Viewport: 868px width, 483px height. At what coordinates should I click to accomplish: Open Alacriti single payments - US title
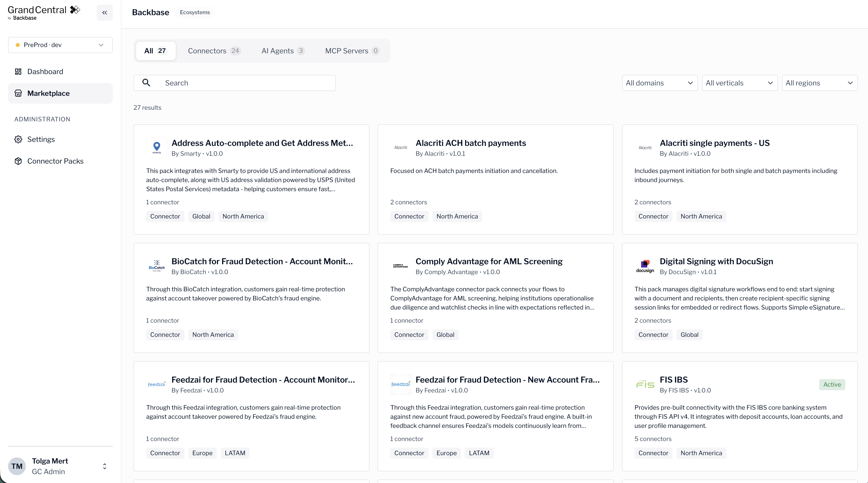(x=714, y=143)
